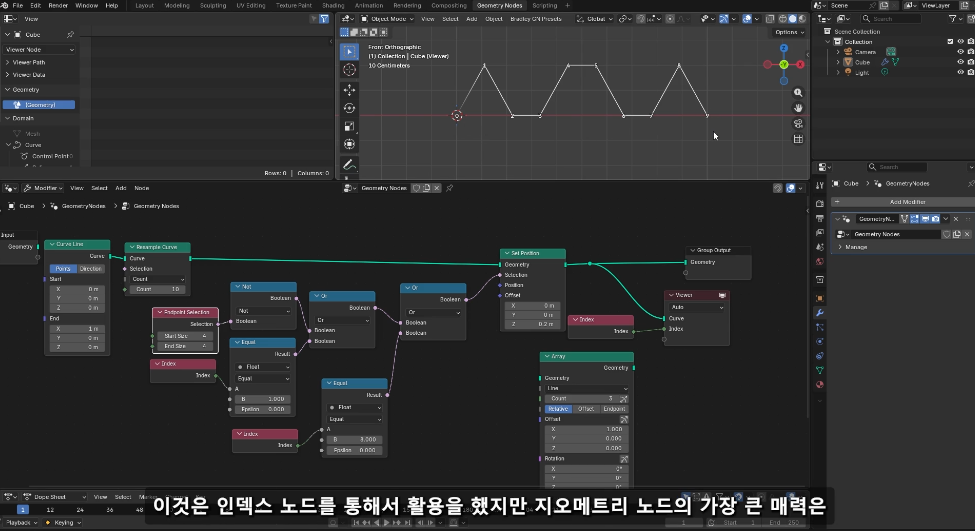Screen dimensions: 975x531
Task: Open the Tool properties tab
Action: [x=820, y=185]
